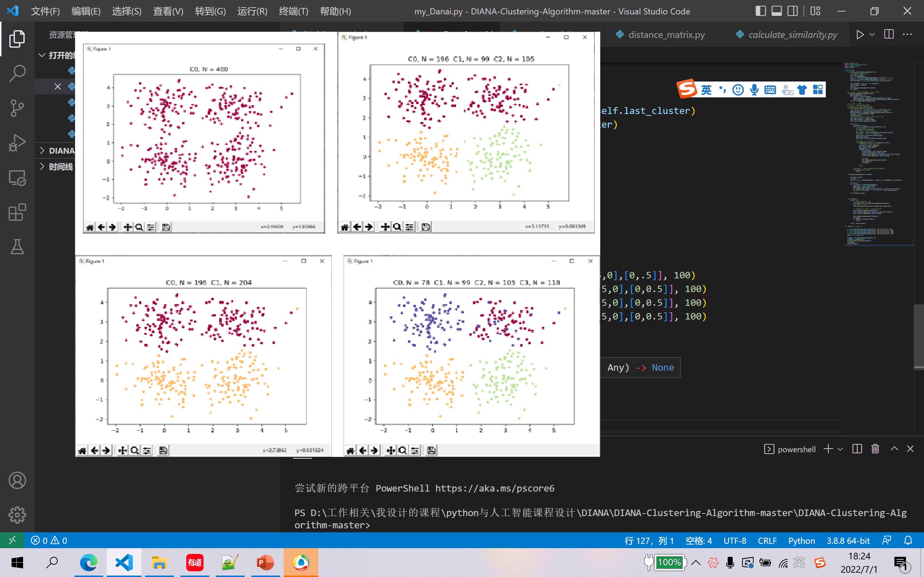Image resolution: width=924 pixels, height=577 pixels.
Task: Click Visual Studio Code taskbar icon
Action: (x=124, y=563)
